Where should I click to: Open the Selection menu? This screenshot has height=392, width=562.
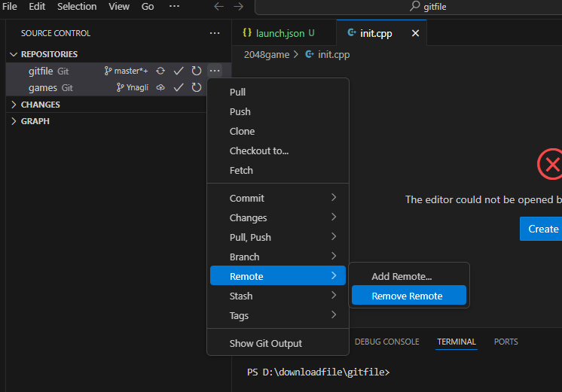pyautogui.click(x=77, y=7)
